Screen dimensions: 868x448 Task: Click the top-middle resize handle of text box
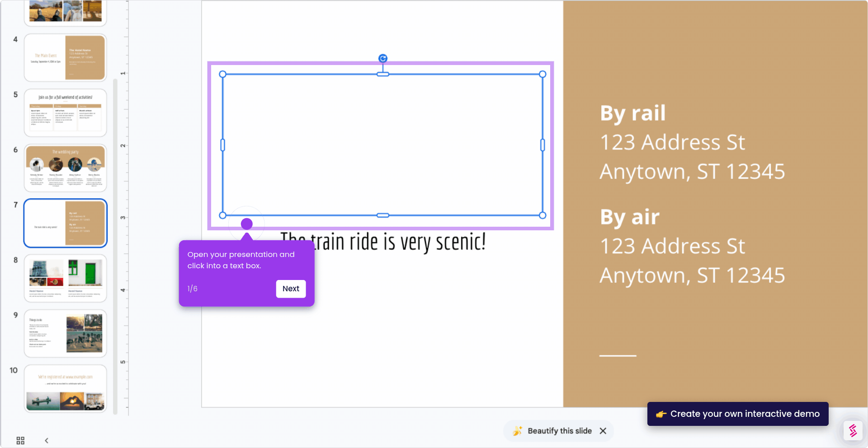coord(383,74)
